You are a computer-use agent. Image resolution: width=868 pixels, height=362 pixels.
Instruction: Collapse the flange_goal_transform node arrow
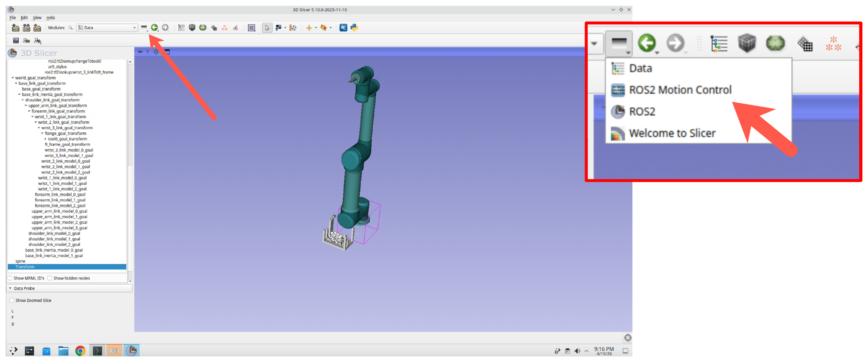point(42,134)
